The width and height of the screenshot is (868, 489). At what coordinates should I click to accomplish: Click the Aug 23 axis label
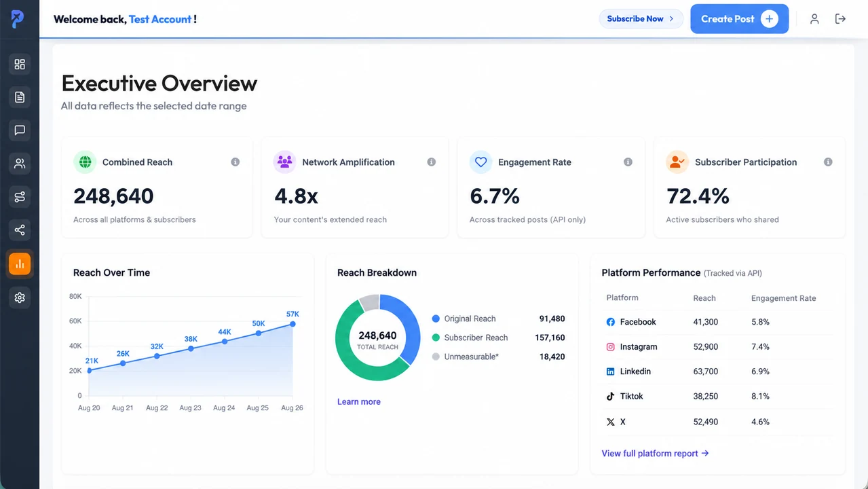190,408
